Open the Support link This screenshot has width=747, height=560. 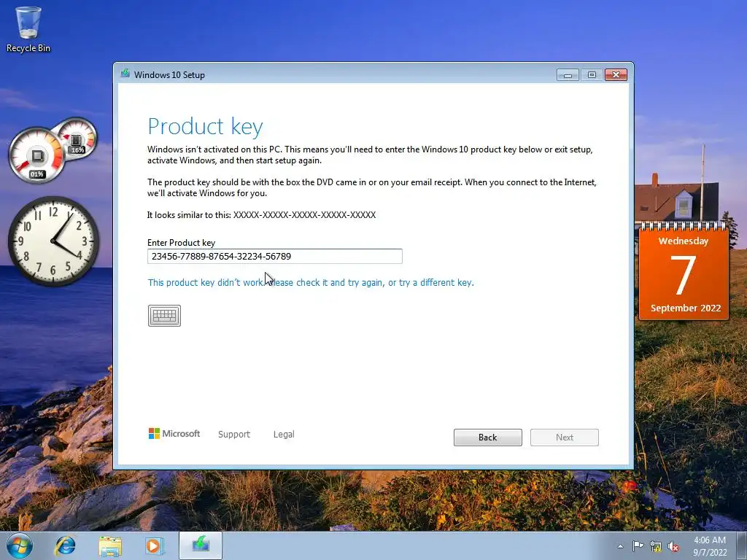tap(234, 435)
